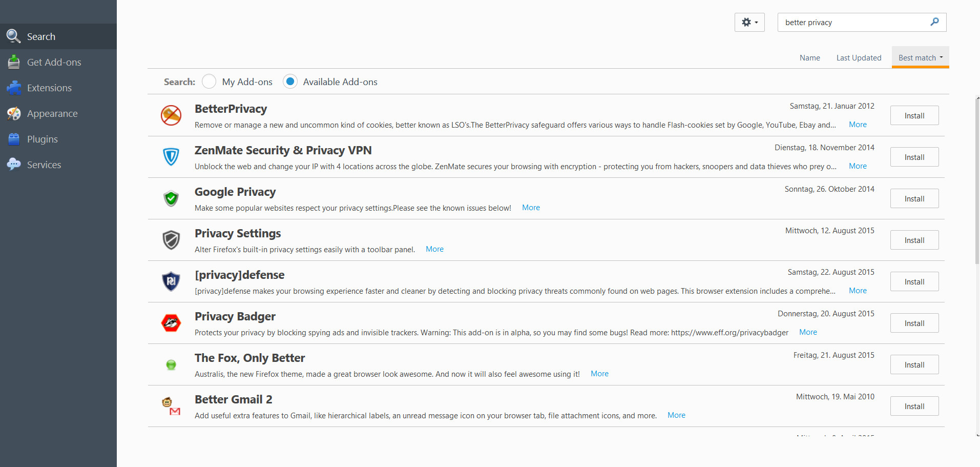The image size is (980, 467).
Task: Show More details for [privacy]defense
Action: (x=858, y=291)
